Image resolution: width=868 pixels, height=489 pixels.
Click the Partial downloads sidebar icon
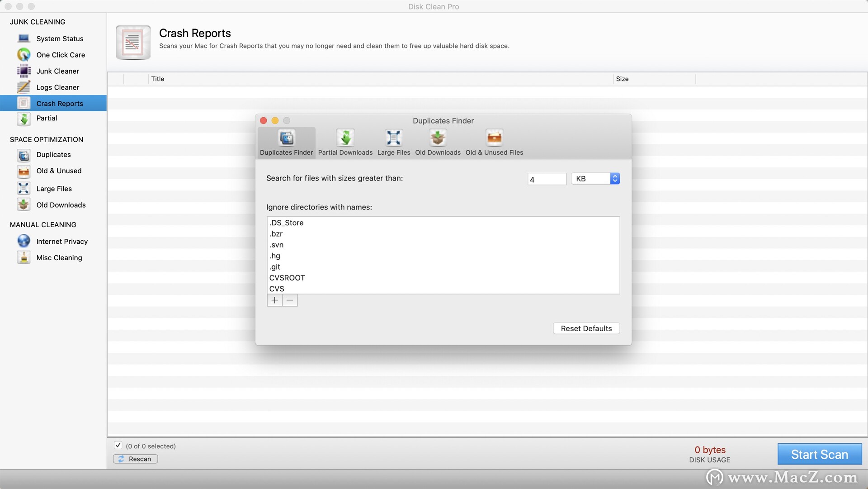click(x=24, y=119)
